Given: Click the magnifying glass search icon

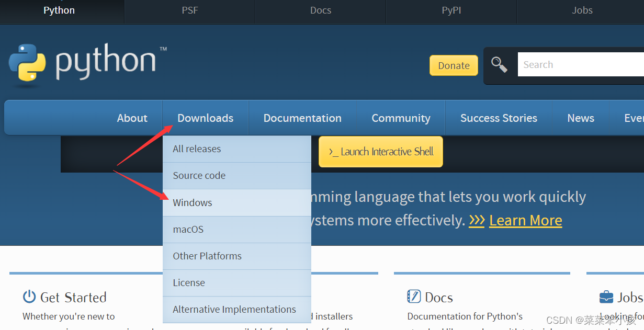Looking at the screenshot, I should pos(499,65).
